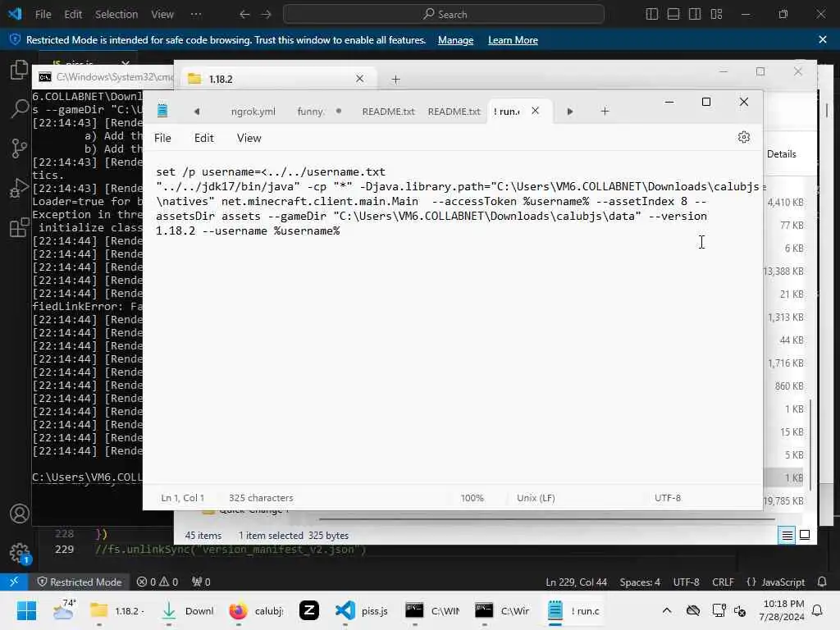Close 1.18.2 File Explorer tab
Screen dimensions: 840x630
pyautogui.click(x=359, y=79)
